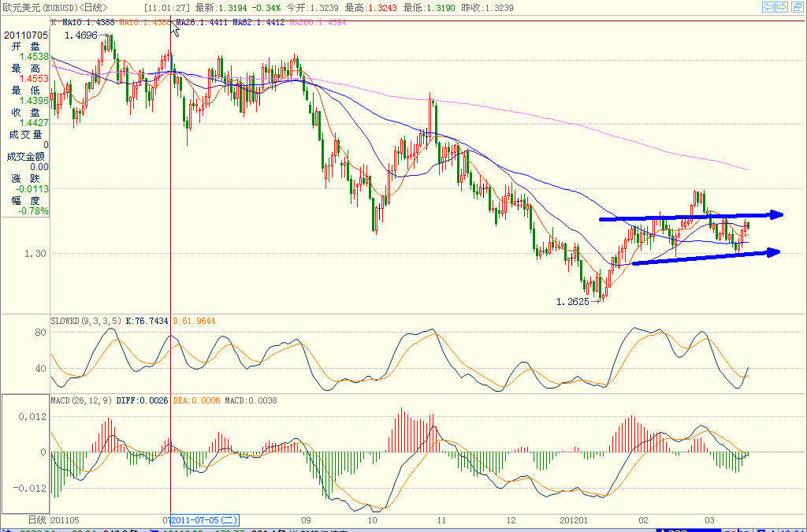807x532 pixels.
Task: Click the 0.012 level on MACD axis
Action: [32, 417]
